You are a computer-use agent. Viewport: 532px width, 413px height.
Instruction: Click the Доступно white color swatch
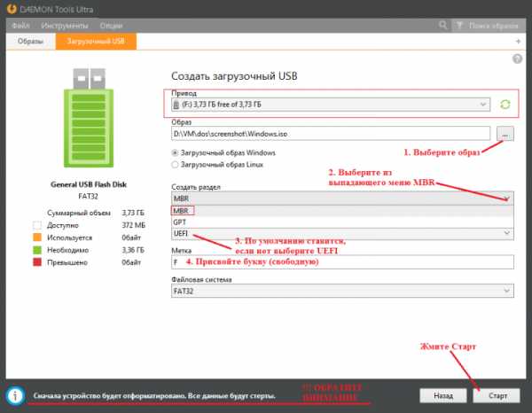pos(37,225)
